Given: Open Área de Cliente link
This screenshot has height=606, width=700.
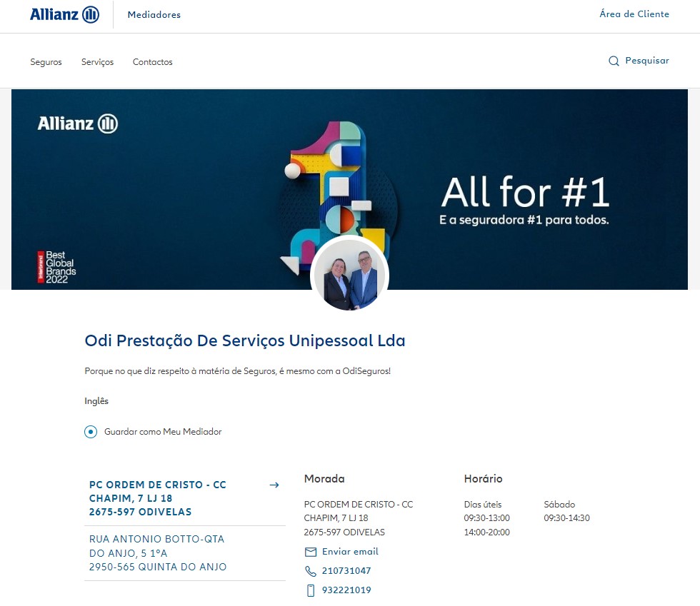Looking at the screenshot, I should click(634, 14).
